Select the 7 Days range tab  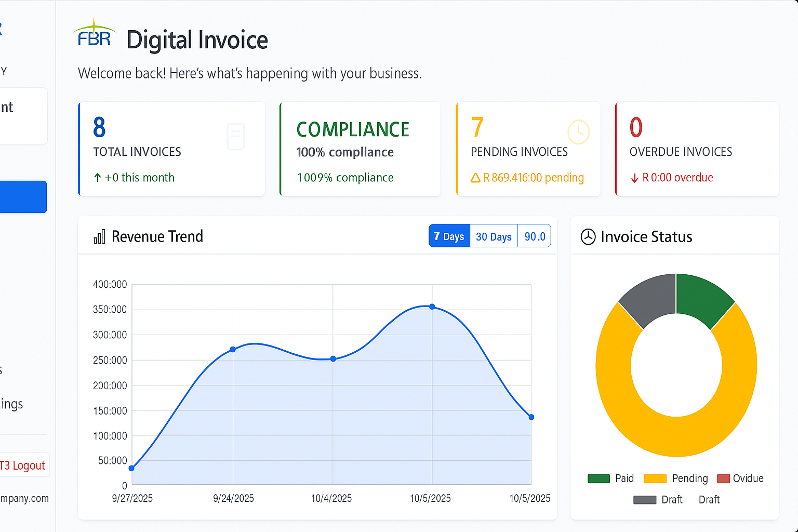[x=449, y=236]
